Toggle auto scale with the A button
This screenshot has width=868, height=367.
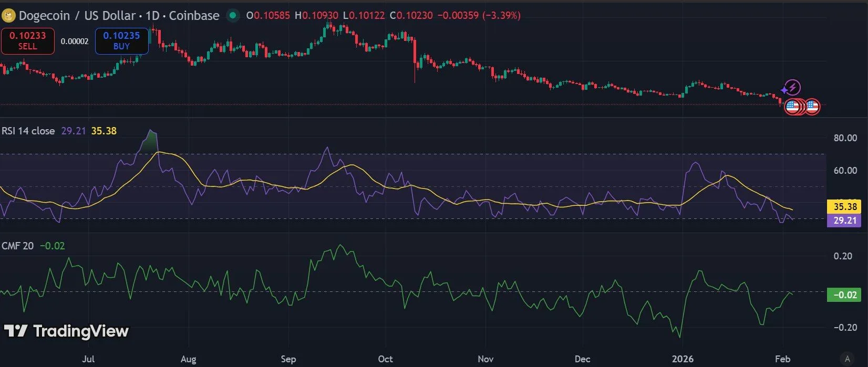click(x=847, y=359)
